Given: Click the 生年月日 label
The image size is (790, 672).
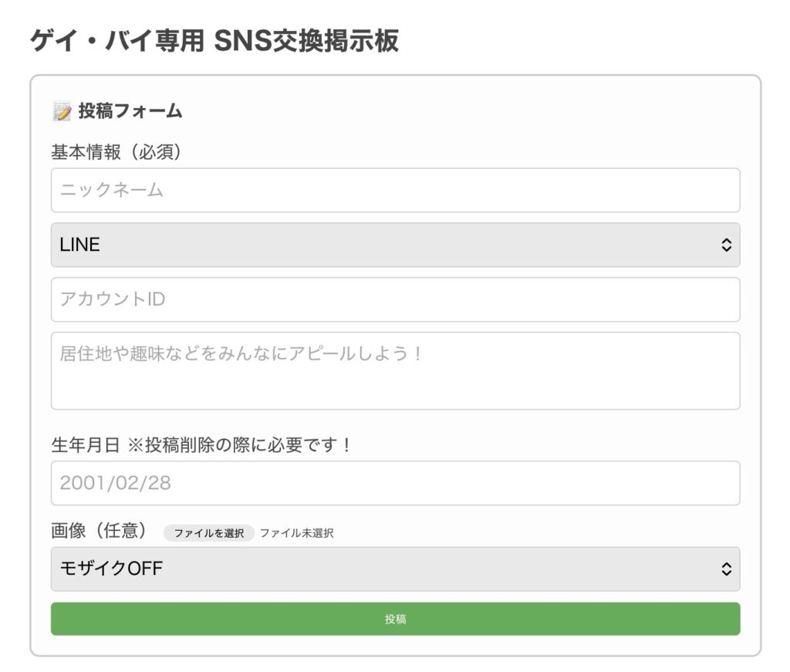Looking at the screenshot, I should (86, 445).
